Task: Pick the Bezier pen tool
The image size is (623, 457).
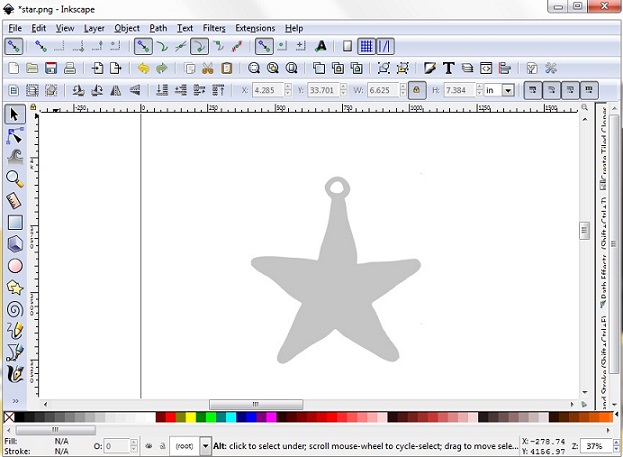Action: (15, 352)
